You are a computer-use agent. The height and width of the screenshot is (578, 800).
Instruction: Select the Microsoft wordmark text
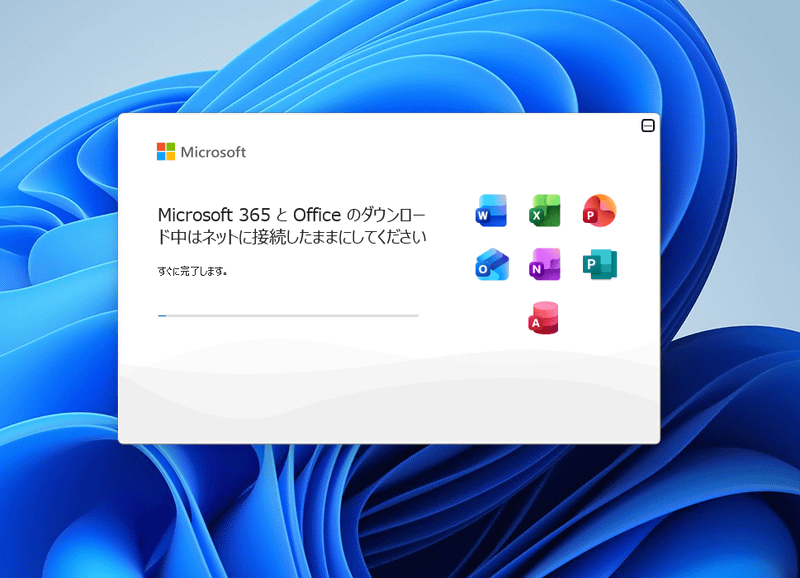(x=213, y=152)
